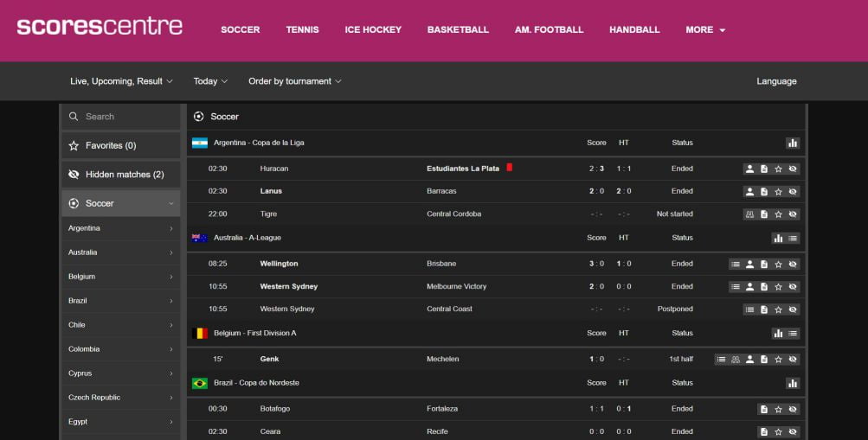Expand Chile in the sidebar
868x440 pixels.
pyautogui.click(x=120, y=325)
